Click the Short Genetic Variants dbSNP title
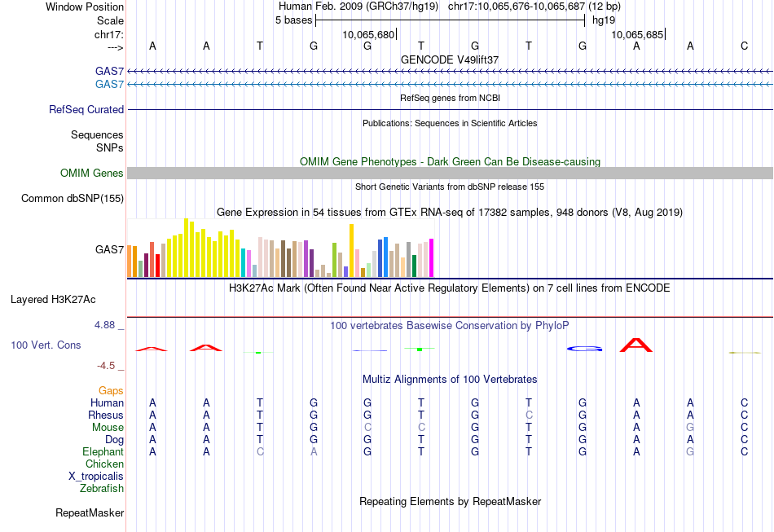The width and height of the screenshot is (774, 532). (x=450, y=187)
